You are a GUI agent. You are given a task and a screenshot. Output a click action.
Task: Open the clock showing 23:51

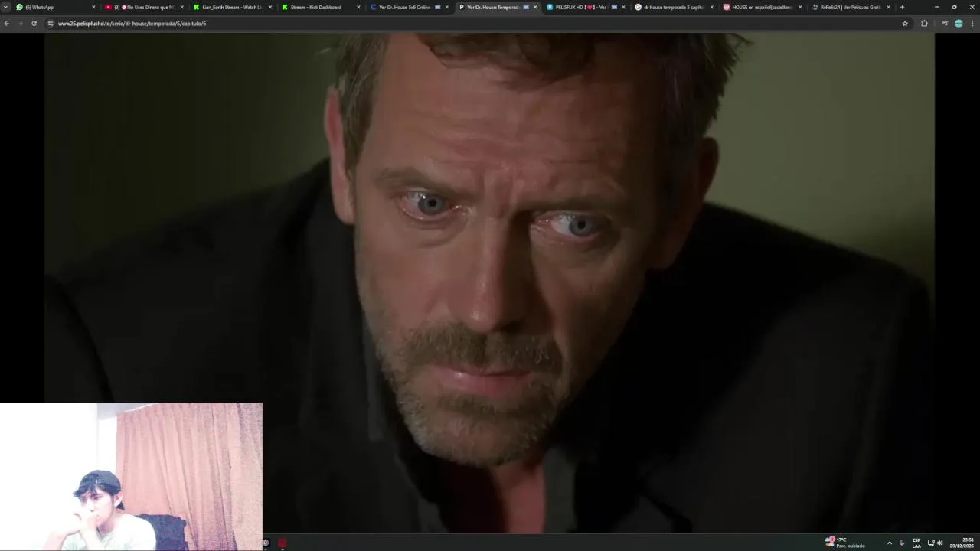pyautogui.click(x=962, y=543)
